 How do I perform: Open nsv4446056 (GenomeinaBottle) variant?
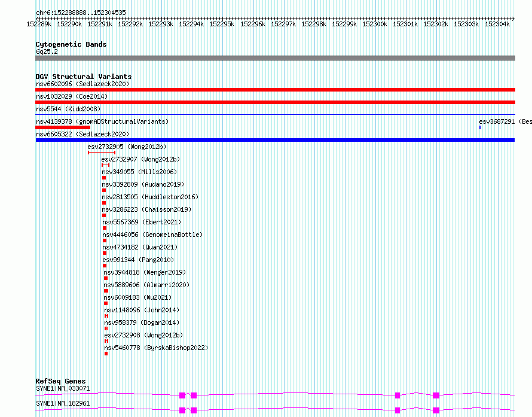[152, 235]
